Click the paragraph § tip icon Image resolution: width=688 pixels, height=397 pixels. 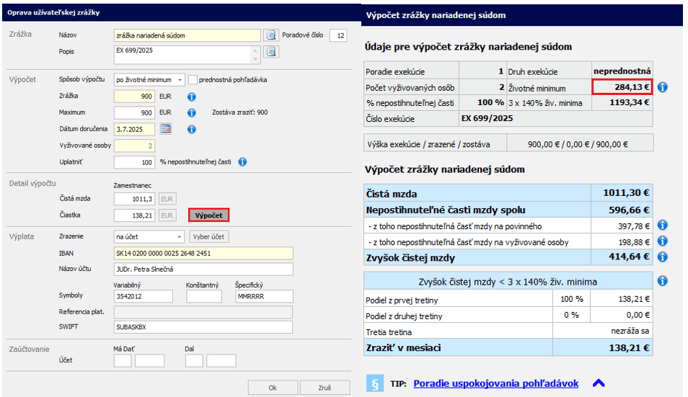(x=375, y=383)
